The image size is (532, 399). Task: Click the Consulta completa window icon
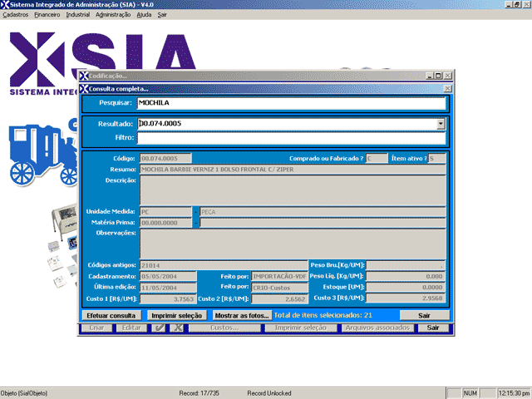(x=84, y=88)
